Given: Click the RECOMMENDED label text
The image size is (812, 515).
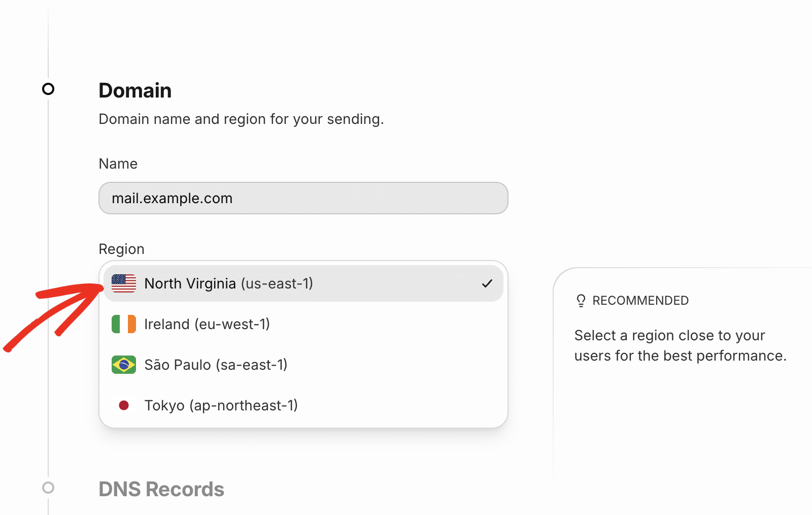Looking at the screenshot, I should click(640, 301).
